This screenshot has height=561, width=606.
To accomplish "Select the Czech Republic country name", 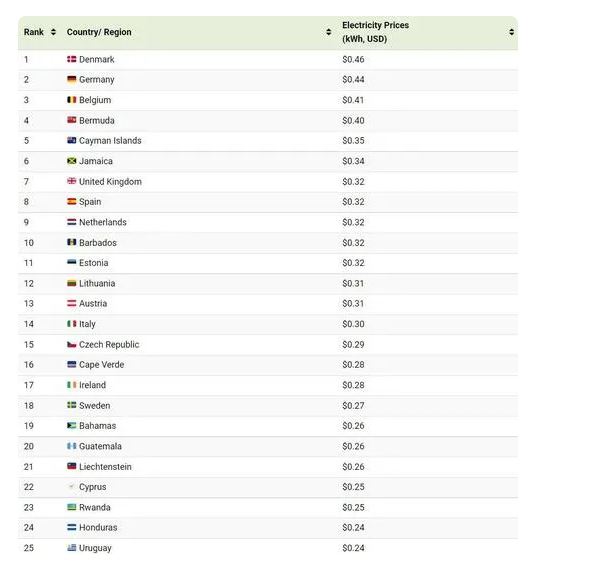I will pyautogui.click(x=109, y=344).
